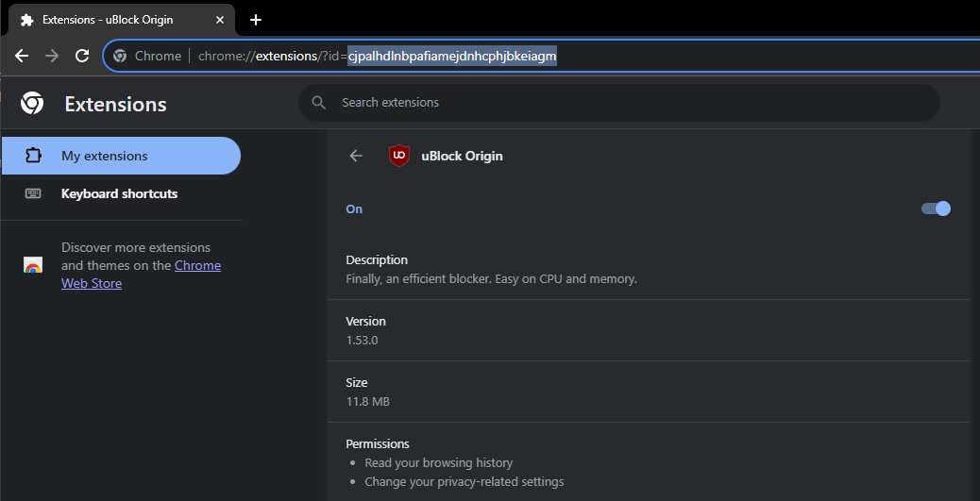980x501 pixels.
Task: Click the search magnifier icon
Action: click(319, 103)
